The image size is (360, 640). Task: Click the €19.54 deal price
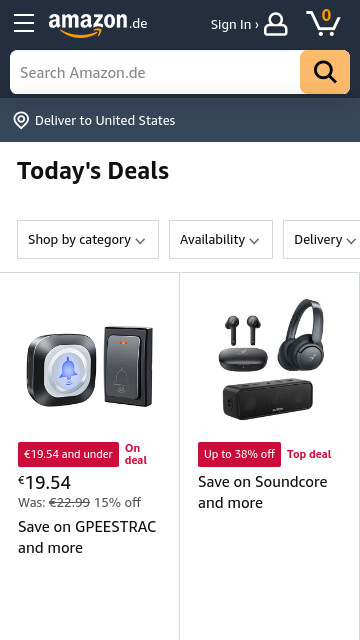click(x=44, y=483)
